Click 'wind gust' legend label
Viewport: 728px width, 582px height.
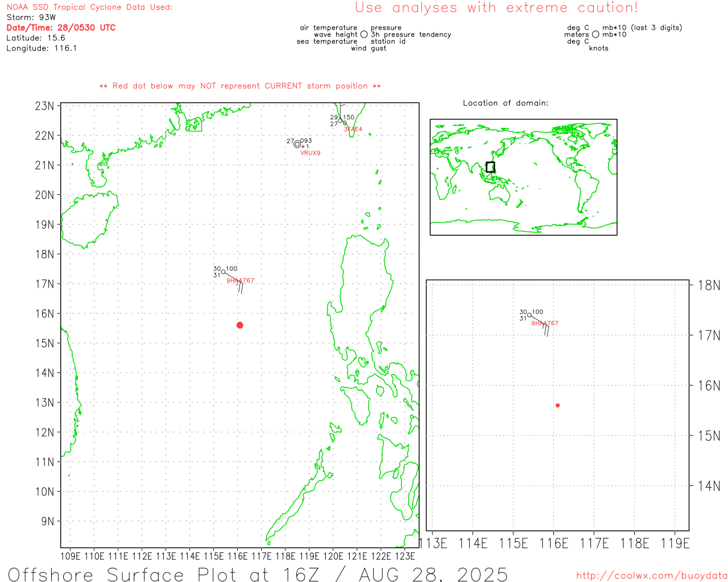(x=369, y=48)
